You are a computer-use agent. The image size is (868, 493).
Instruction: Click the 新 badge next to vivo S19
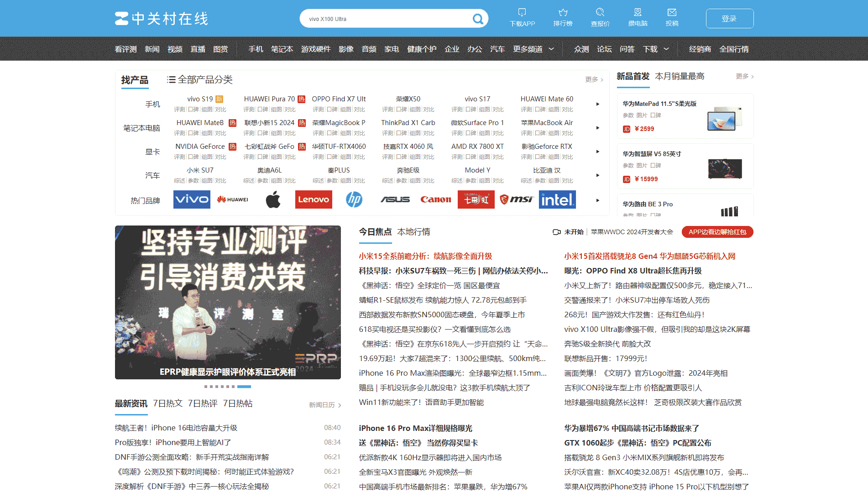pyautogui.click(x=219, y=99)
